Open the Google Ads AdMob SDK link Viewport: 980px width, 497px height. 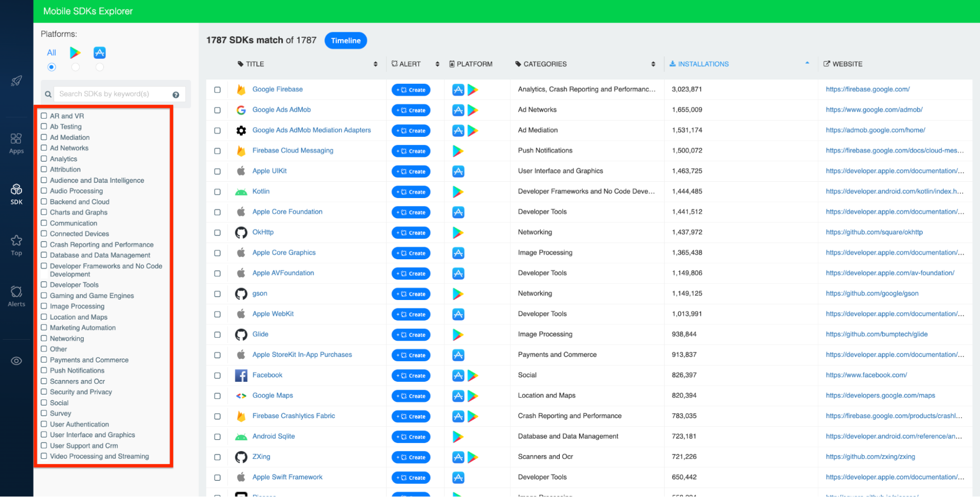(x=281, y=110)
